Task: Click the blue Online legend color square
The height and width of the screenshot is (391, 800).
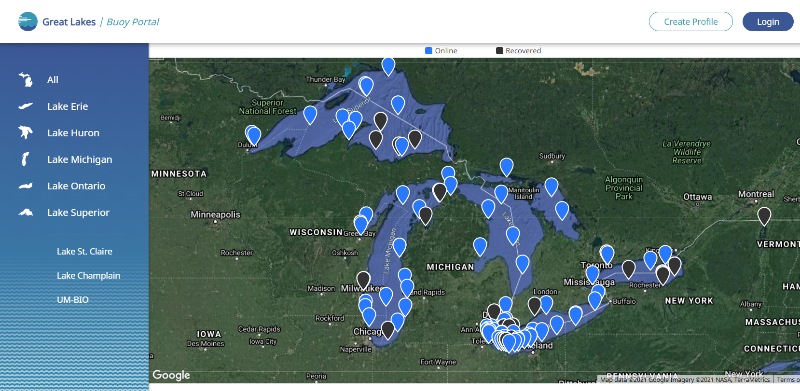Action: [429, 51]
